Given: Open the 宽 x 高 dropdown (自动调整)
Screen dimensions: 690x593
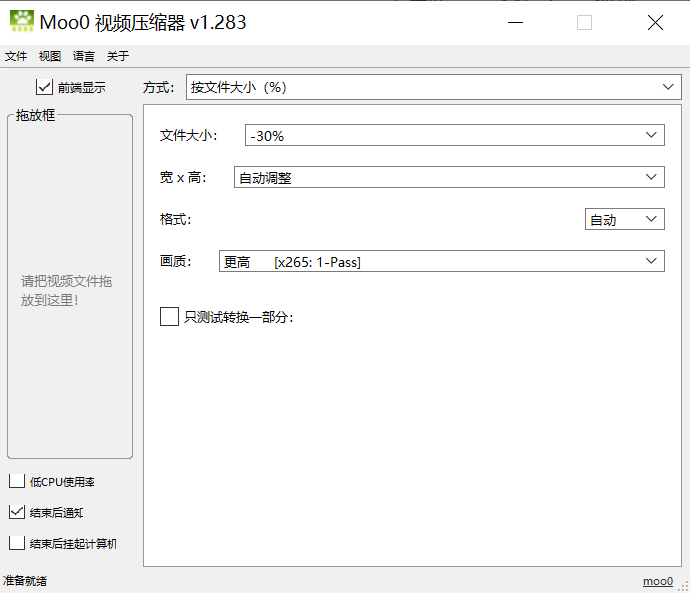Looking at the screenshot, I should [x=449, y=177].
